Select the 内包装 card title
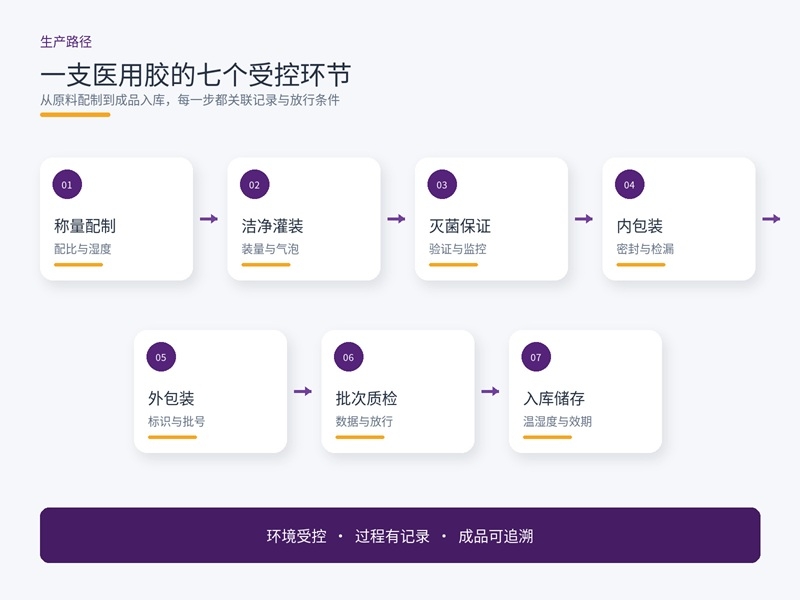This screenshot has width=800, height=600. (639, 226)
